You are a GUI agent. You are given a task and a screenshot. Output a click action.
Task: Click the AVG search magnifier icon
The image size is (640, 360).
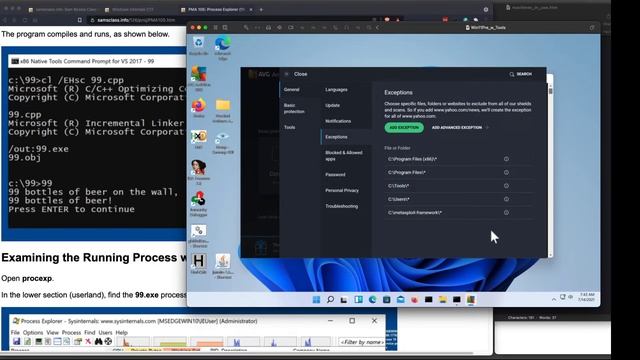point(511,74)
